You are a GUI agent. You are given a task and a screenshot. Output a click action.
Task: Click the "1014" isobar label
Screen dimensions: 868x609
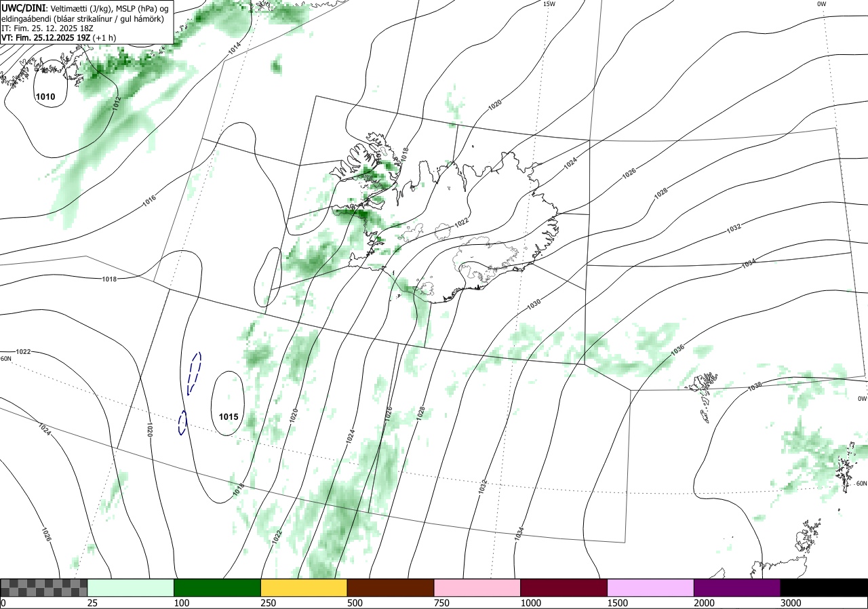235,49
